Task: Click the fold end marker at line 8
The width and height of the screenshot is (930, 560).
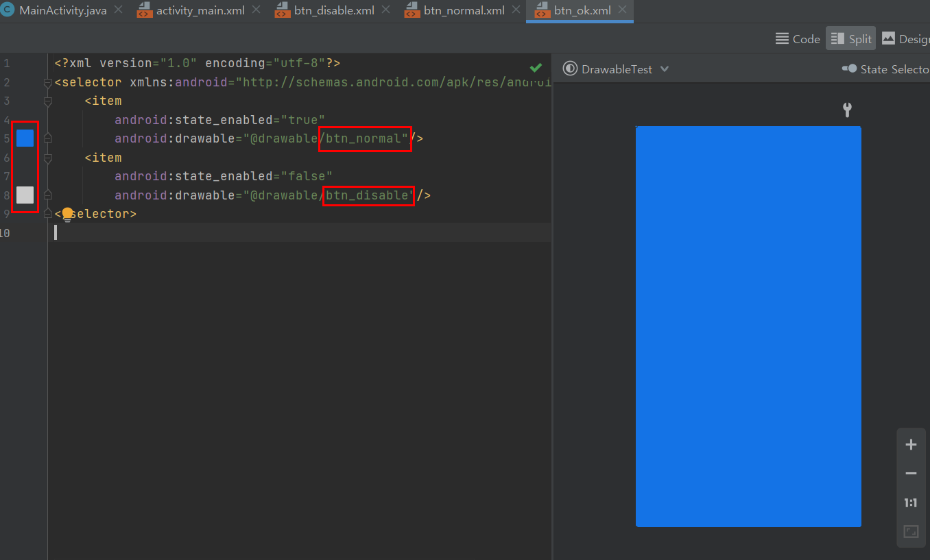Action: [x=48, y=195]
